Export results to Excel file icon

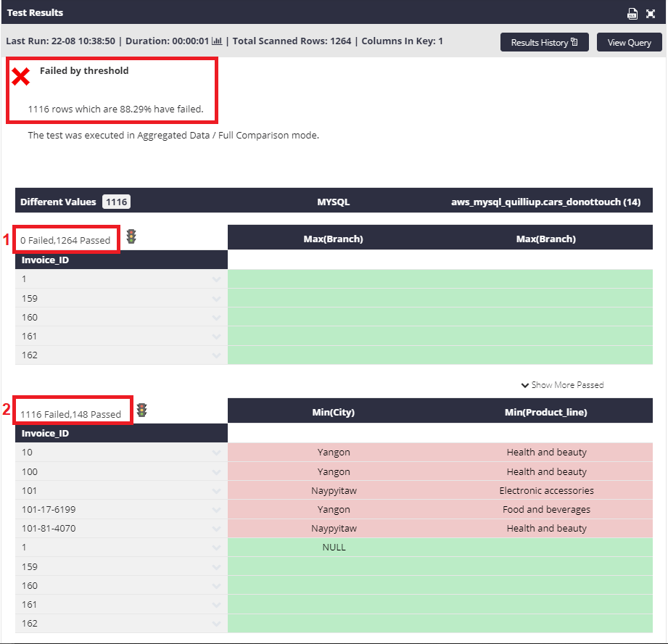point(632,14)
